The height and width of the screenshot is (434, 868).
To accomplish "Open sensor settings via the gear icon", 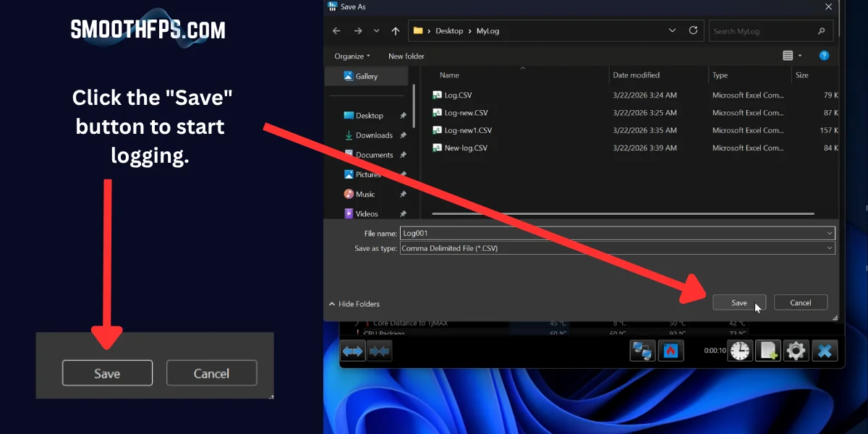I will pyautogui.click(x=796, y=351).
